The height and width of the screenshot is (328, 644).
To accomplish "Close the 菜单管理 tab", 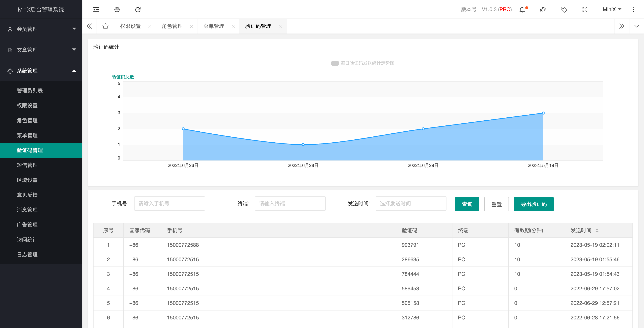I will pyautogui.click(x=233, y=26).
